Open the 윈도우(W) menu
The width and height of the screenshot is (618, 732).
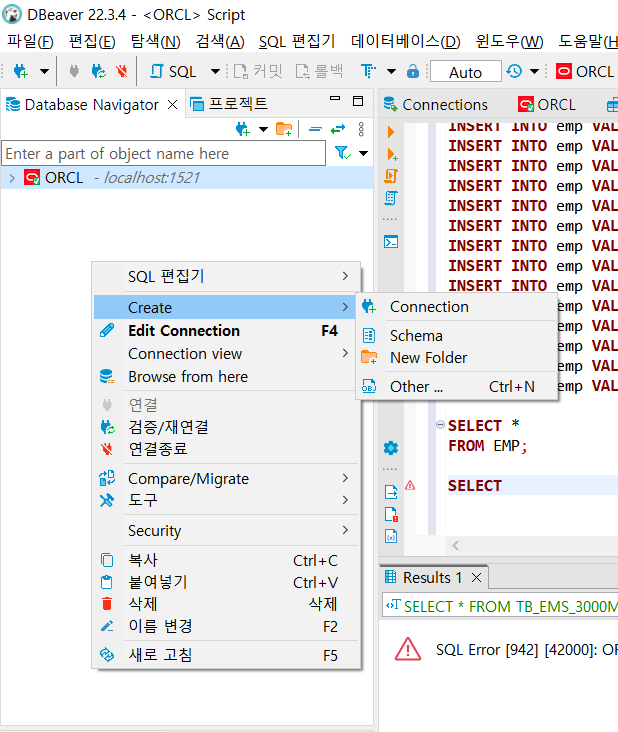509,42
